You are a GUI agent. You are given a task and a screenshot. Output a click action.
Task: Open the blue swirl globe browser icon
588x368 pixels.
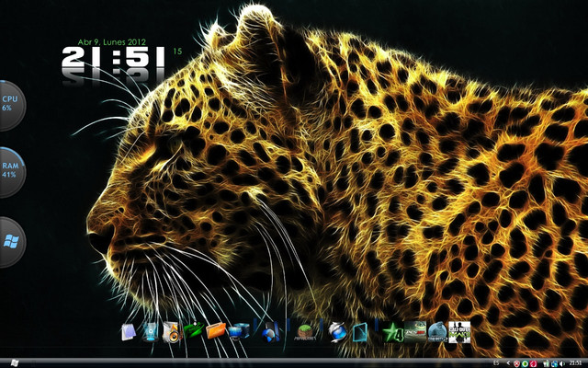(x=337, y=332)
